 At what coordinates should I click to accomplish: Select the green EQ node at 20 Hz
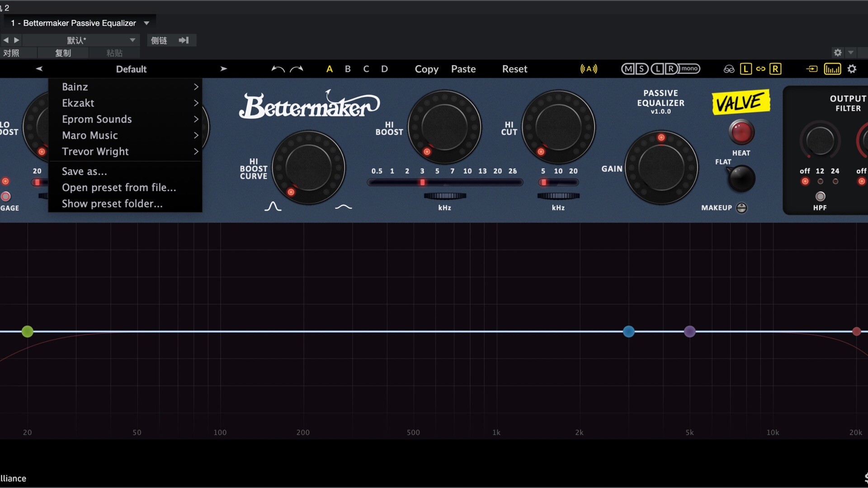click(28, 332)
